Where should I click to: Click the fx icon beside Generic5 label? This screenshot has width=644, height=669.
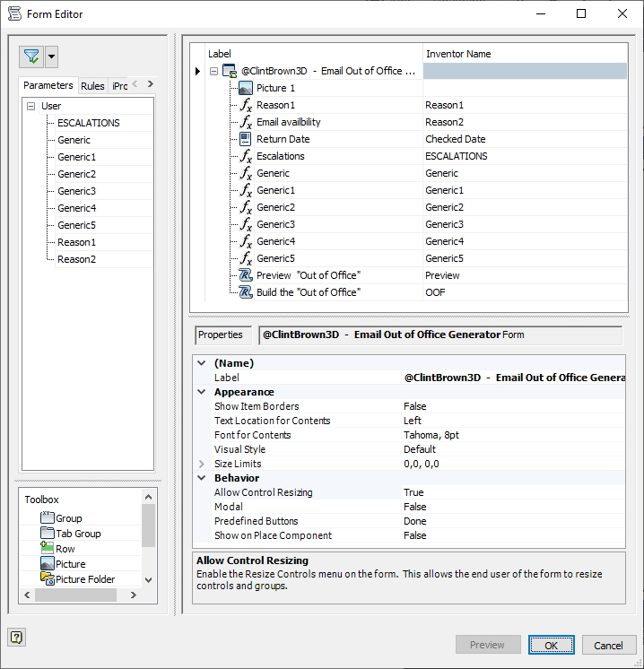246,258
